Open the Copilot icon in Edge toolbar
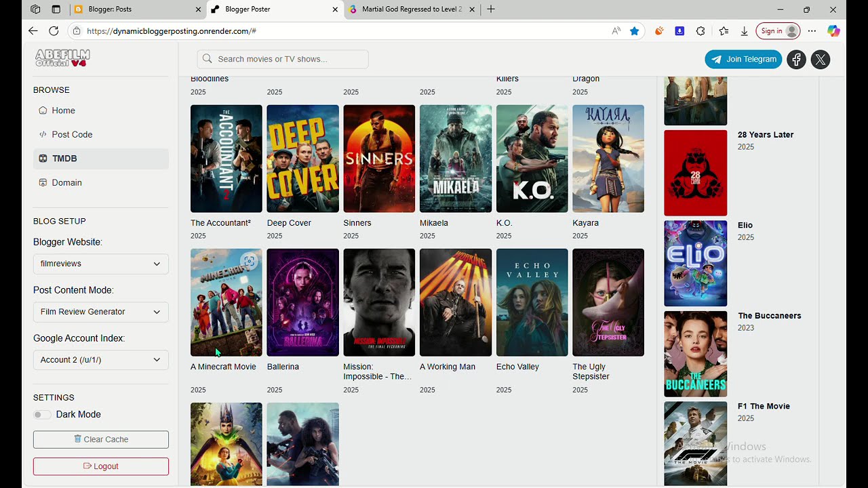Viewport: 868px width, 488px height. 833,30
